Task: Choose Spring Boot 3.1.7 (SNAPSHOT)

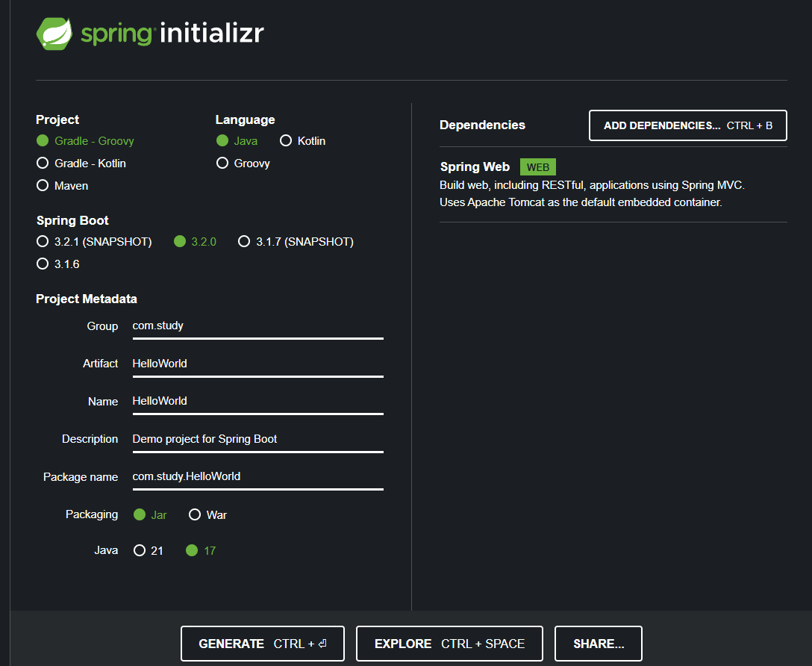Action: (296, 241)
